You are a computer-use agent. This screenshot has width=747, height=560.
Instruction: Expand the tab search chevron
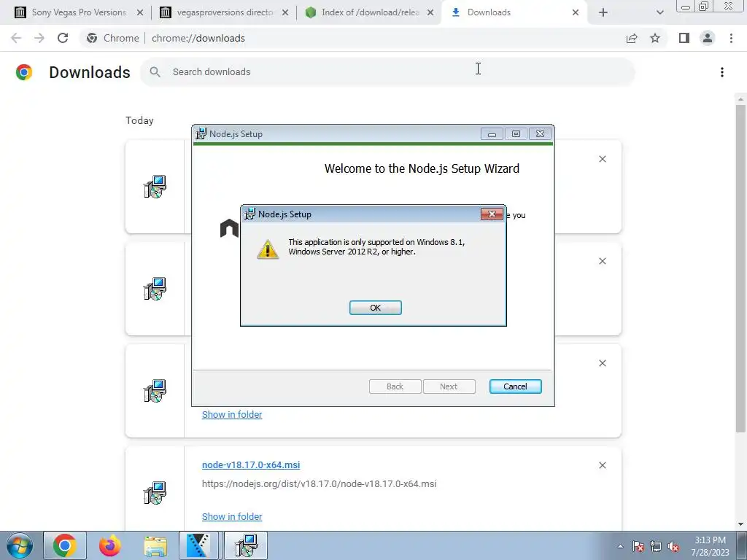659,13
